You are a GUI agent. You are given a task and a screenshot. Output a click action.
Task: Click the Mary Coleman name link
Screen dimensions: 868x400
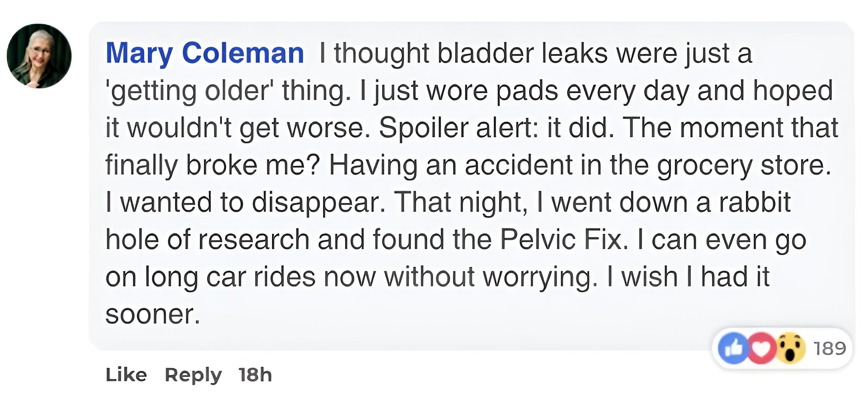click(205, 53)
